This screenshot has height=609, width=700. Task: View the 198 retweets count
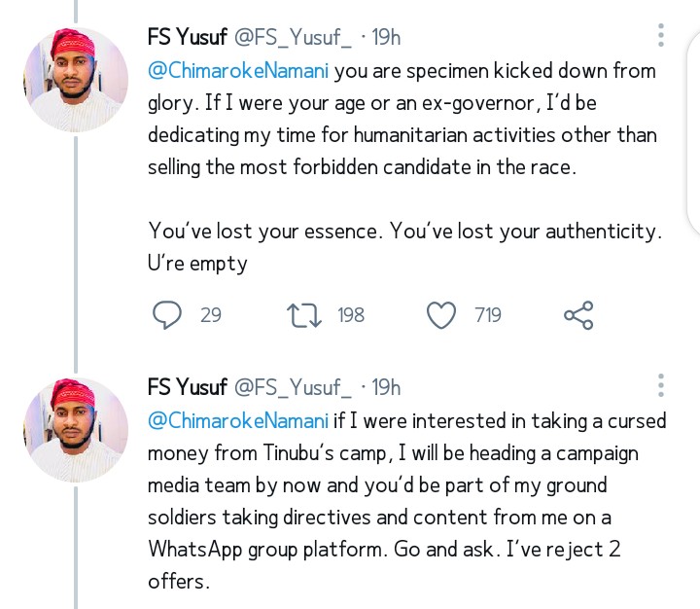click(x=351, y=314)
